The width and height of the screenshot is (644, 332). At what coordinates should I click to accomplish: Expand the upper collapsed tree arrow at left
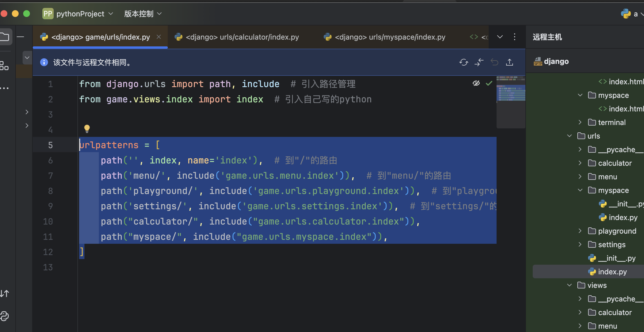pyautogui.click(x=27, y=112)
